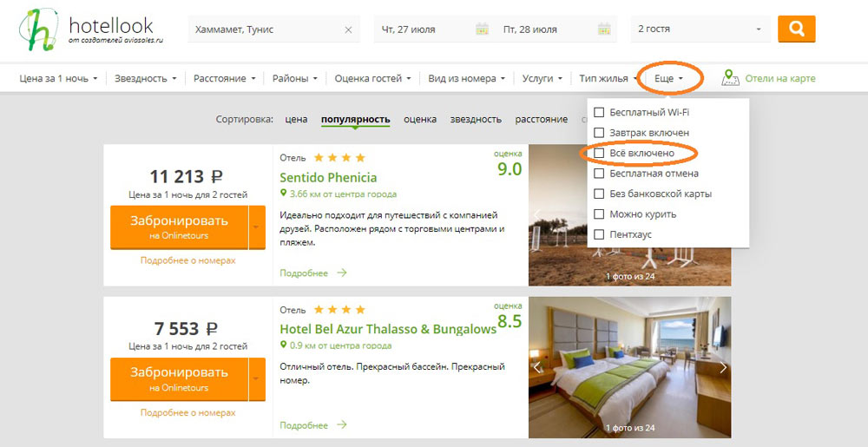The image size is (868, 447).
Task: Open the map pin icon for hotels on map
Action: 731,78
